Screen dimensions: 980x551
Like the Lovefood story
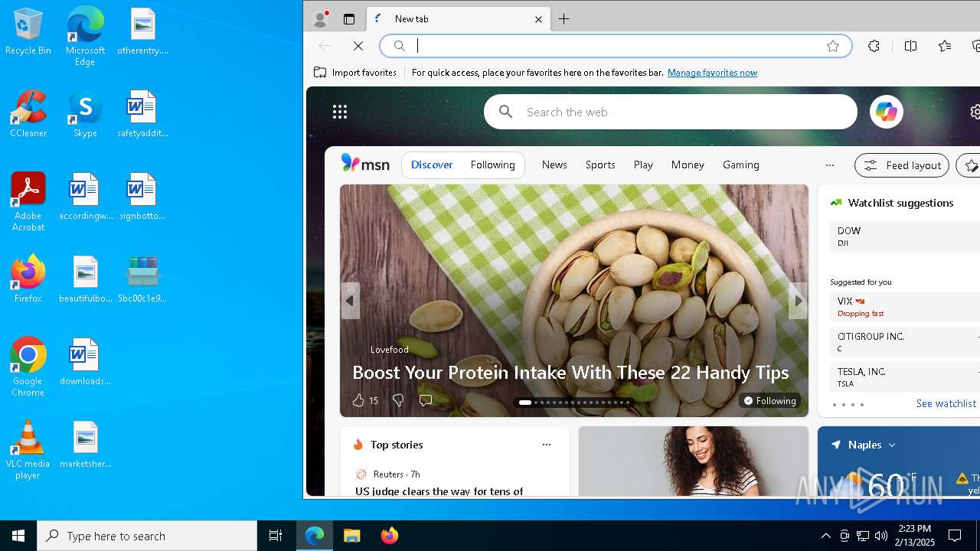[365, 400]
